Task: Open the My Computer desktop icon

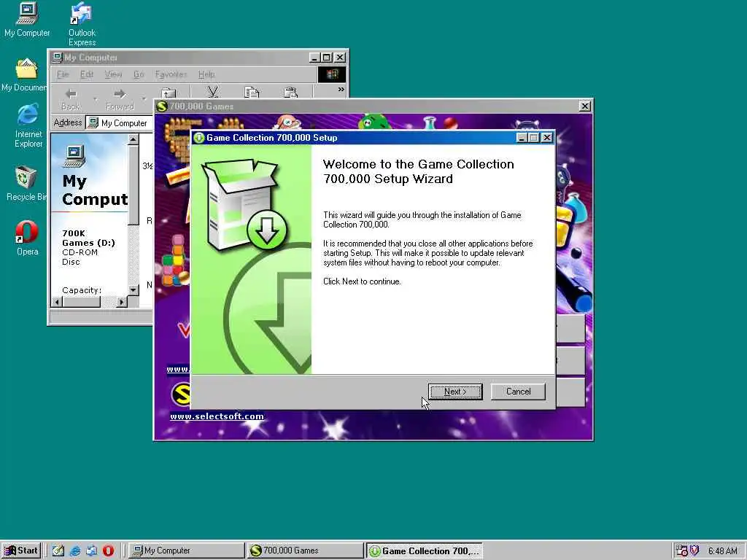Action: pyautogui.click(x=27, y=20)
